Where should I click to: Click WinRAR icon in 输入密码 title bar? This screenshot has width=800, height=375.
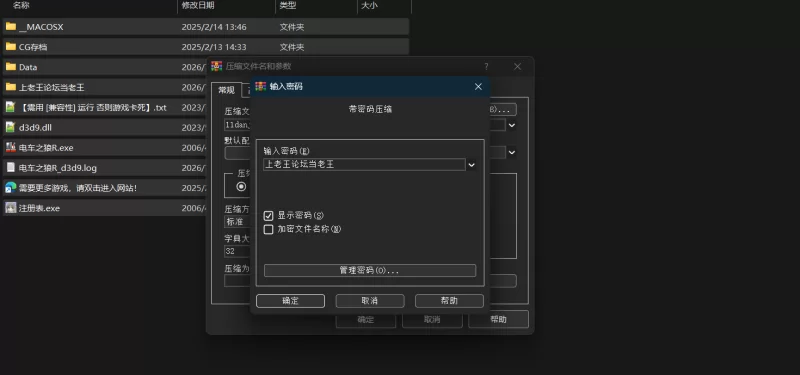(261, 87)
